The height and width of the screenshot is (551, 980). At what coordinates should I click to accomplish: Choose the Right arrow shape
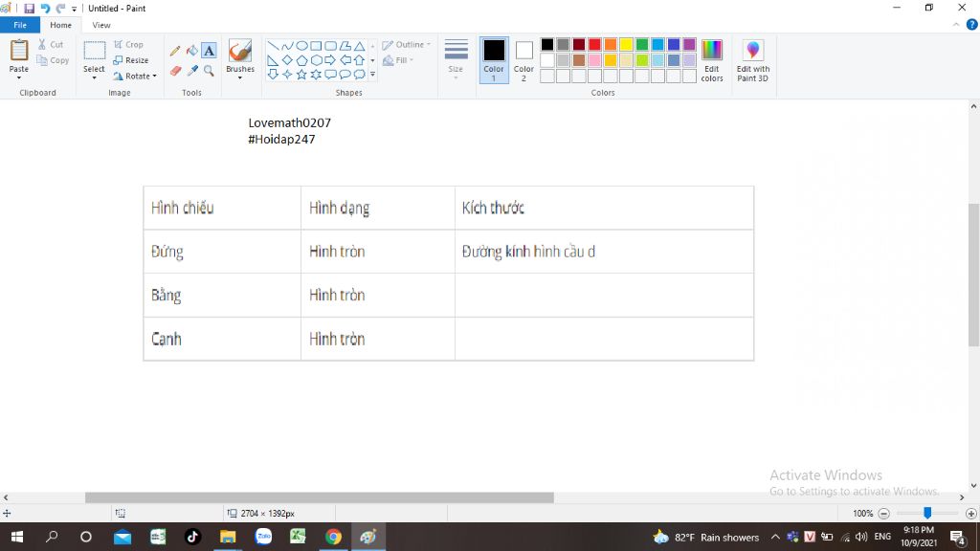330,60
